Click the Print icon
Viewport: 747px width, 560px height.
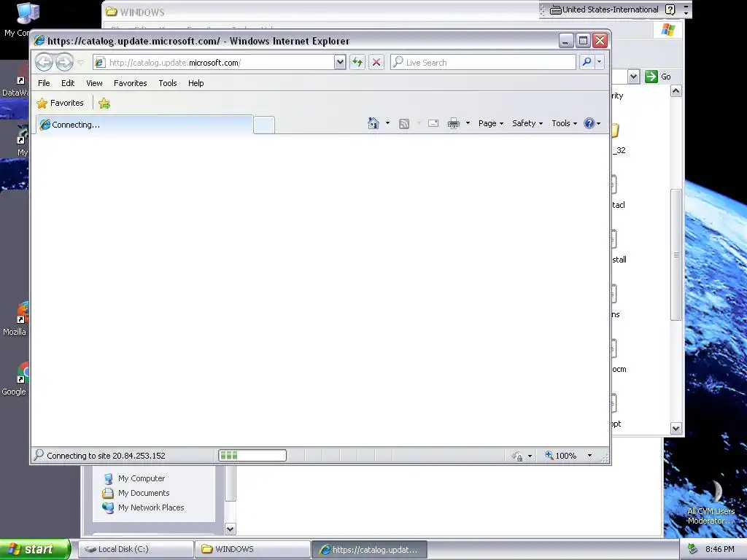click(x=454, y=123)
